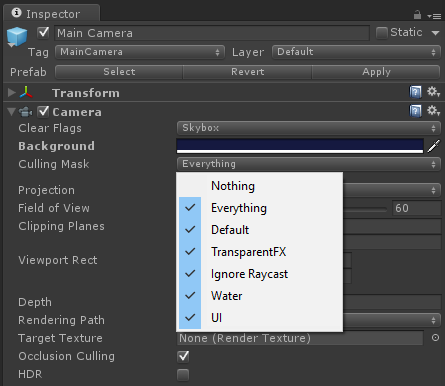Image resolution: width=445 pixels, height=386 pixels.
Task: Click the GameObject cube icon
Action: (17, 37)
